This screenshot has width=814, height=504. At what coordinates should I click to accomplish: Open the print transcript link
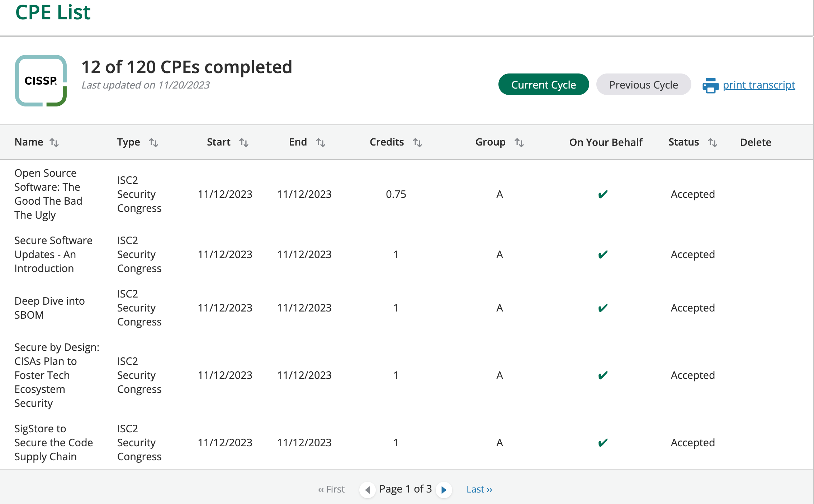[759, 85]
